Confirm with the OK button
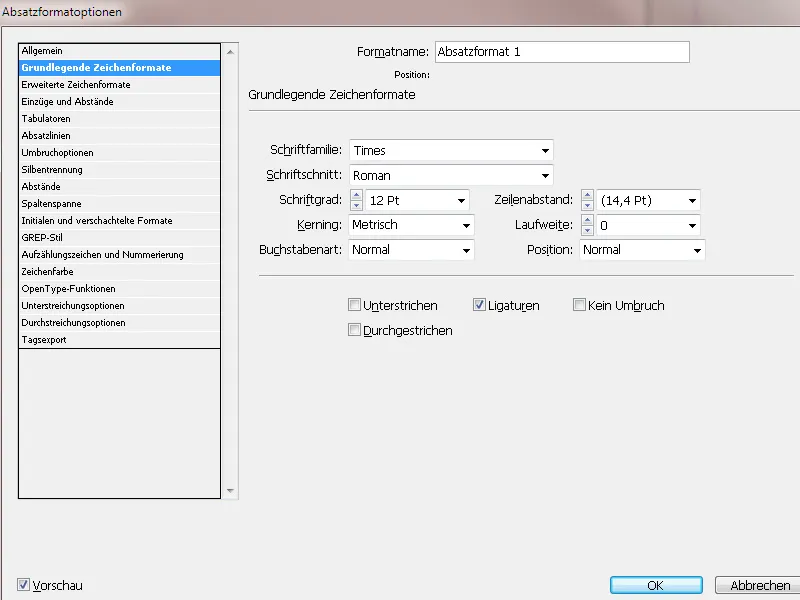800x600 pixels. pos(656,585)
